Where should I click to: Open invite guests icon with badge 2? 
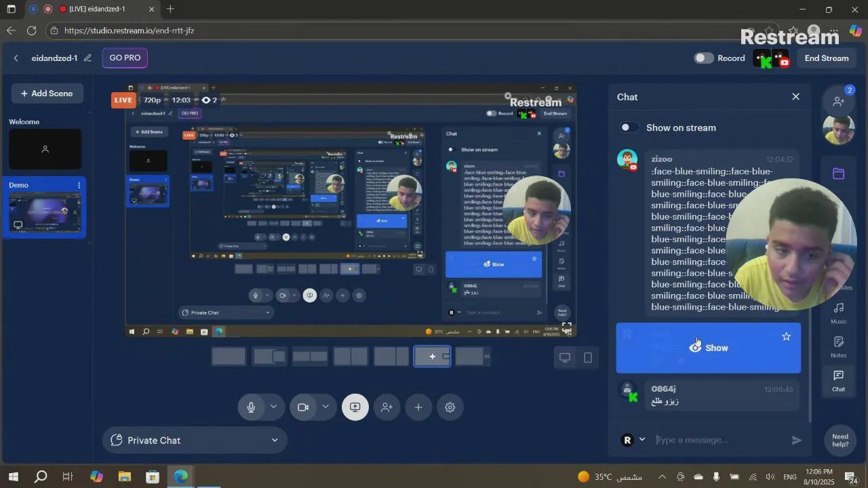(839, 101)
